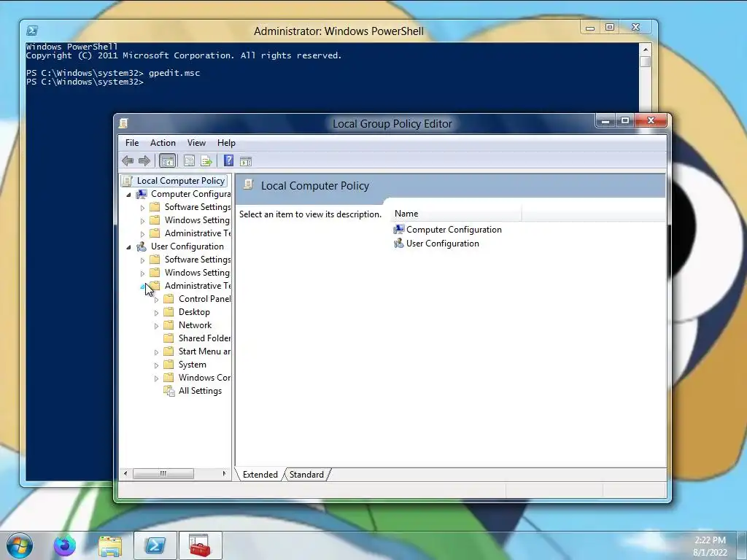The width and height of the screenshot is (747, 560).
Task: Expand Windows Settings under Computer Configuration
Action: point(142,221)
